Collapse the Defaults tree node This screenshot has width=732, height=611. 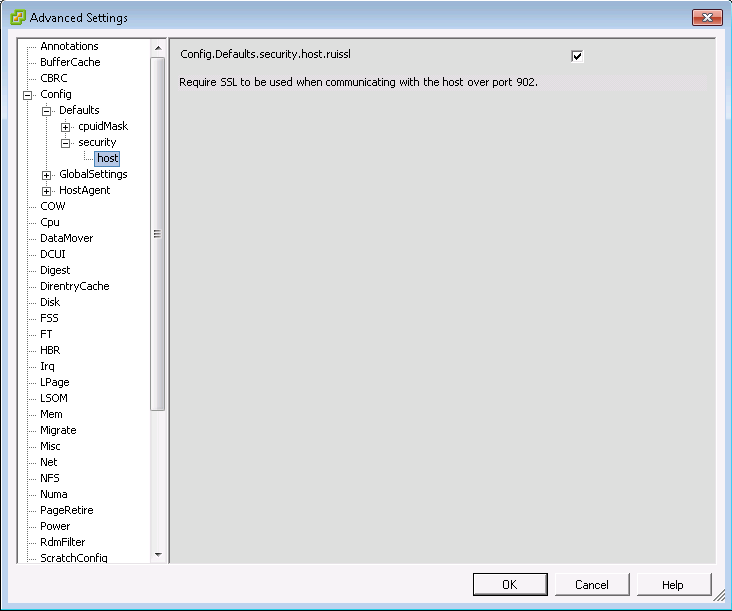[46, 111]
